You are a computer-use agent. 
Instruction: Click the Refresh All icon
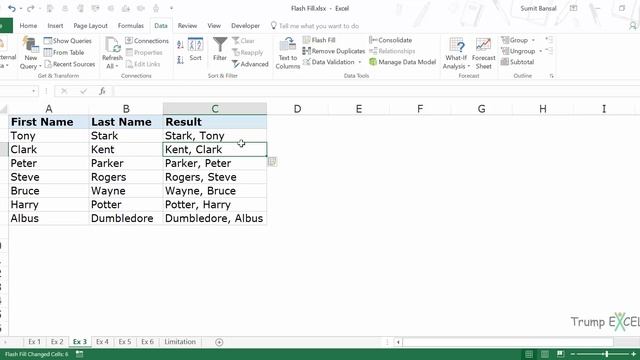(112, 45)
